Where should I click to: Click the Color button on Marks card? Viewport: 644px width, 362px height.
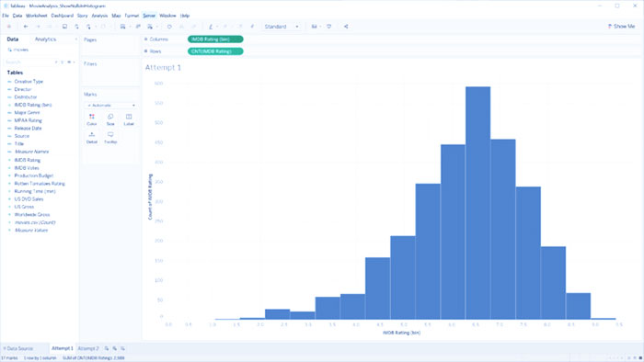(92, 119)
